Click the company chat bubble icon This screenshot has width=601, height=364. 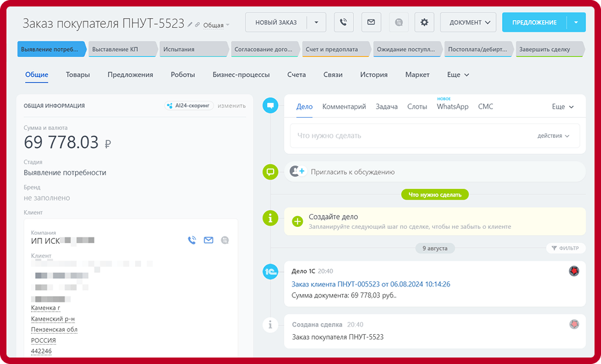(225, 241)
